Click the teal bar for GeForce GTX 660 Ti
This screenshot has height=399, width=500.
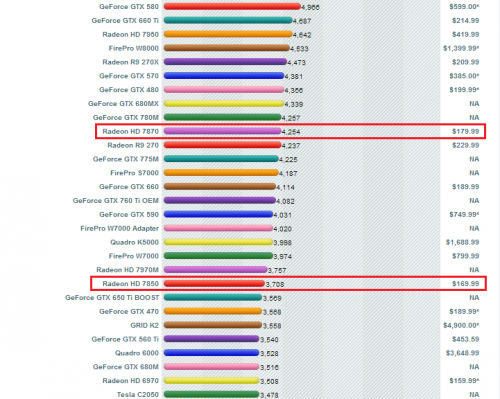228,20
